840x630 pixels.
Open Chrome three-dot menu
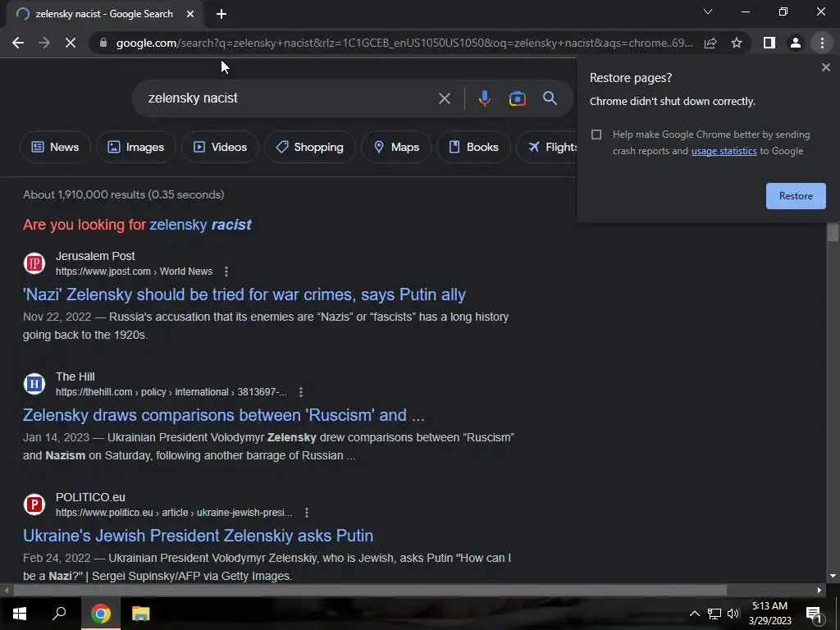pyautogui.click(x=822, y=43)
